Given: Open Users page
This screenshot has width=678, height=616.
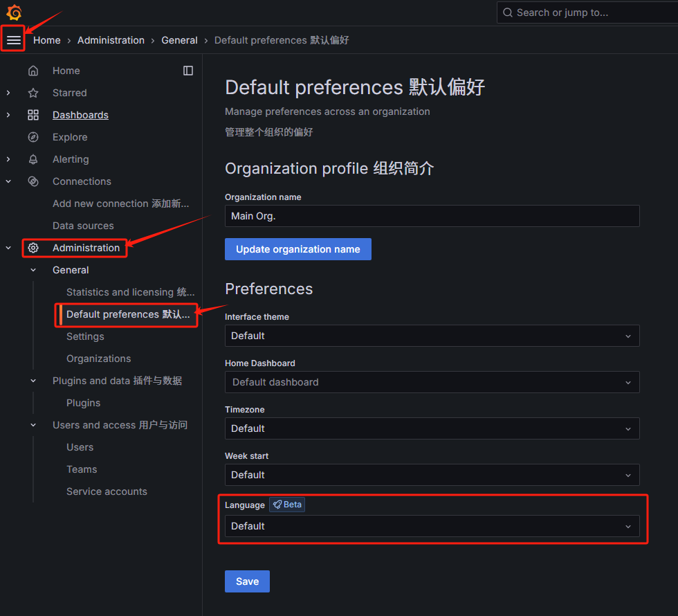Looking at the screenshot, I should coord(80,447).
